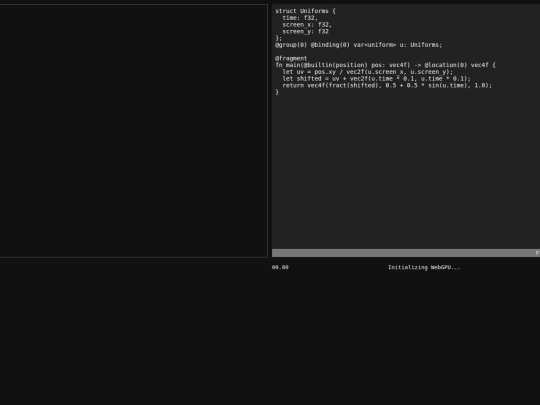Screen dimensions: 540x405
Task: Click the 'Initializing WebGPU...' status text
Action: pos(424,267)
